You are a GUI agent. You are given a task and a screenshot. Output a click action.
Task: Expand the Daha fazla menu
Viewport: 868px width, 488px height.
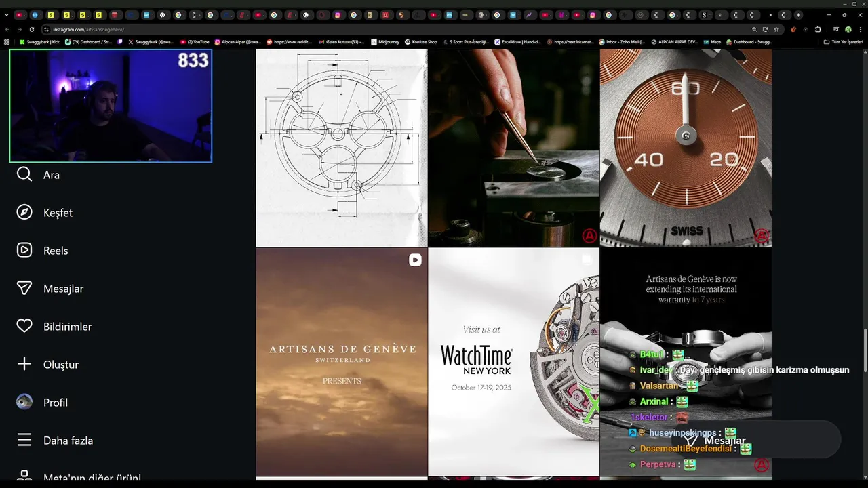coord(54,441)
